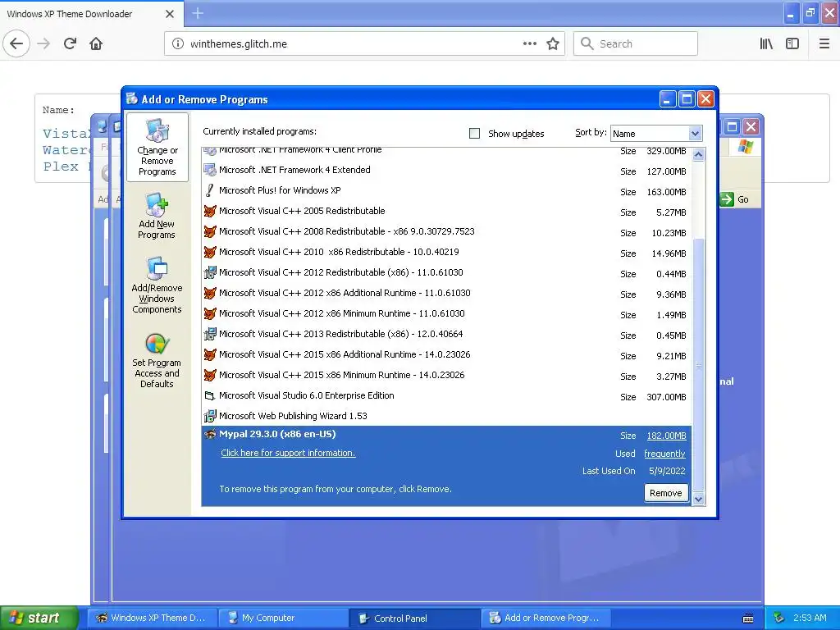Click scroll up arrow in programs list
840x630 pixels.
coord(698,155)
